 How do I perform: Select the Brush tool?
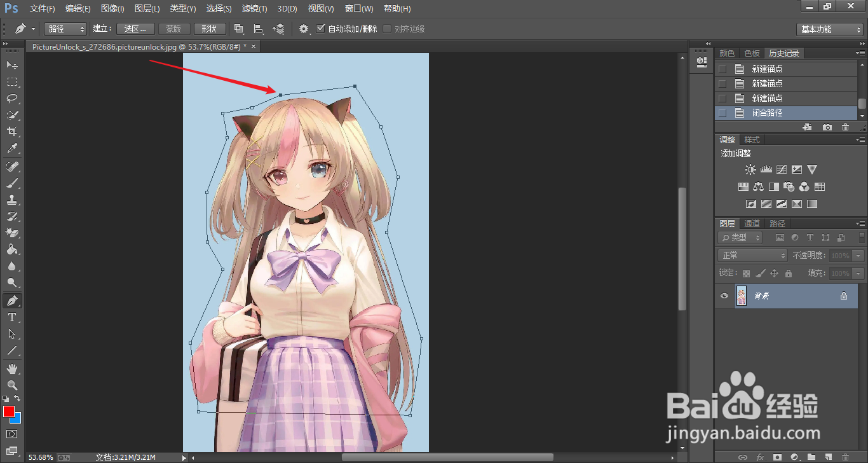pyautogui.click(x=12, y=183)
